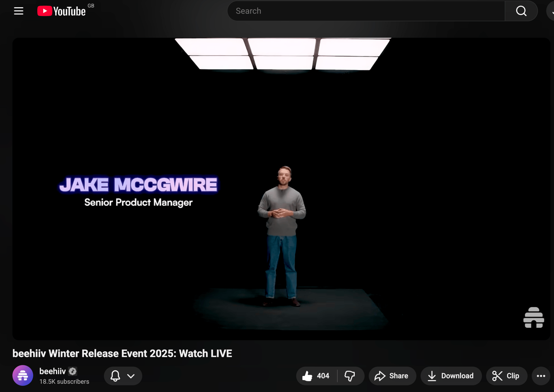Open the beehiiv channel avatar

point(23,376)
